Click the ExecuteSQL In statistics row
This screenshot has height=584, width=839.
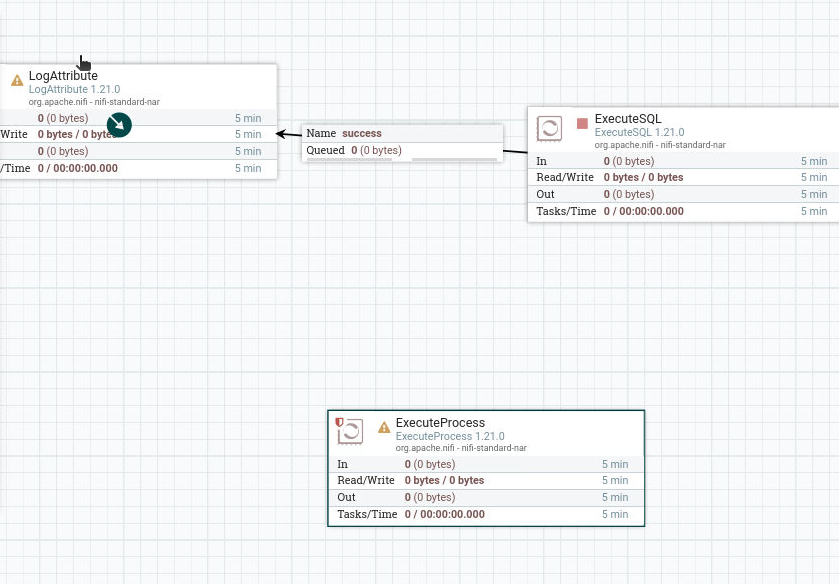click(683, 161)
